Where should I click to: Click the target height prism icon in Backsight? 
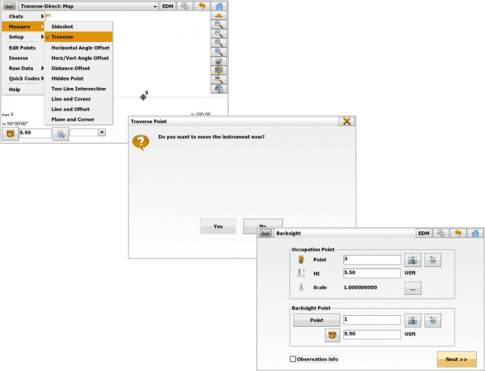332,335
